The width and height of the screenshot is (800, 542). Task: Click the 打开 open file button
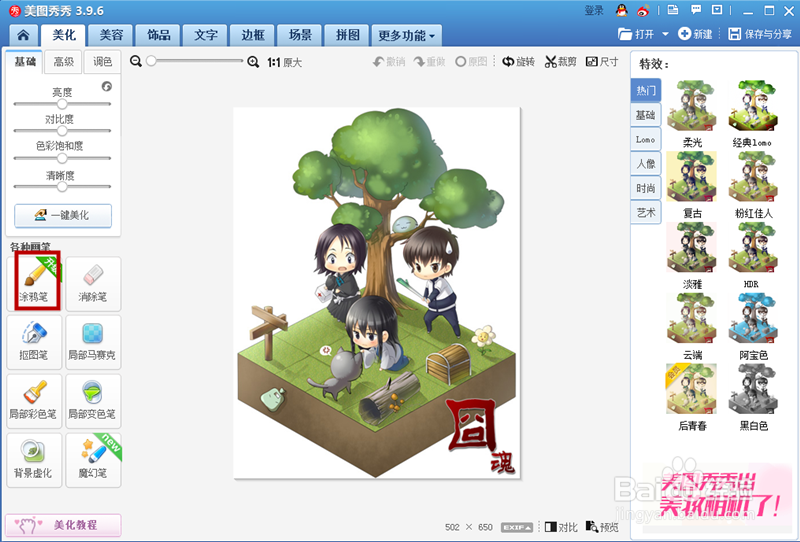pyautogui.click(x=636, y=34)
